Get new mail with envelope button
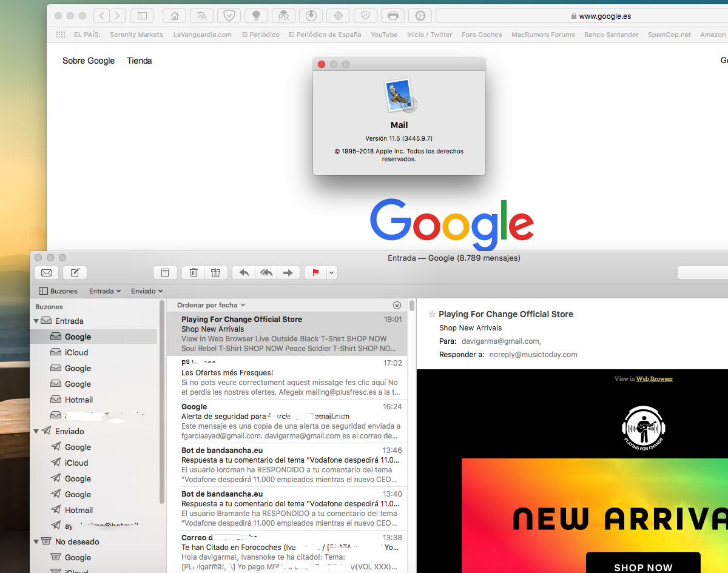The height and width of the screenshot is (573, 728). pyautogui.click(x=46, y=273)
